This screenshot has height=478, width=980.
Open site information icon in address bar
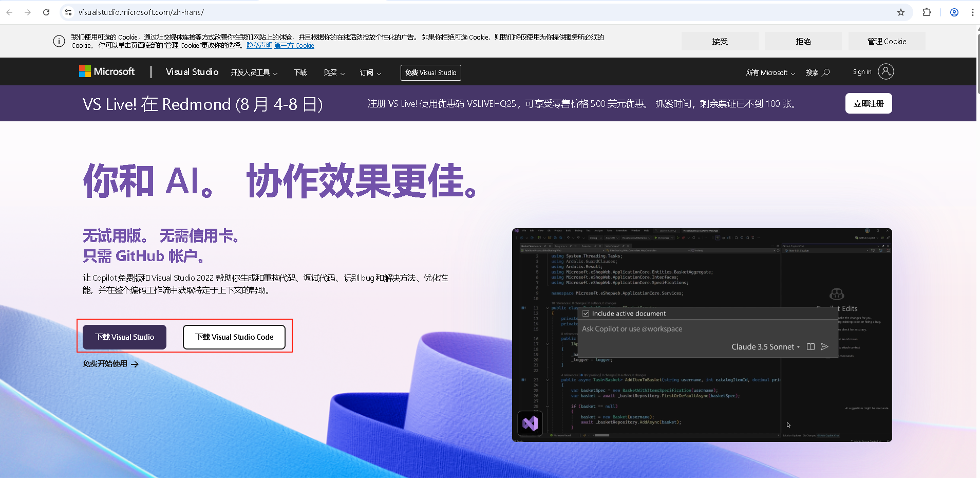click(68, 12)
